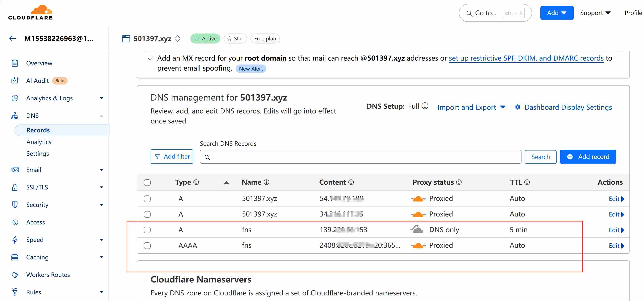Open DNS Analytics submenu item

pos(39,142)
